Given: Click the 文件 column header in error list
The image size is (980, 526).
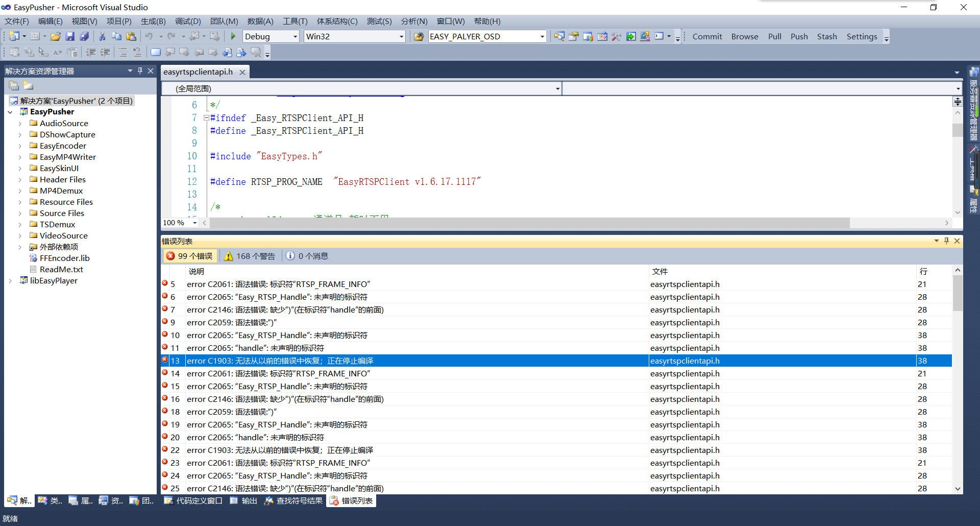Looking at the screenshot, I should tap(782, 271).
